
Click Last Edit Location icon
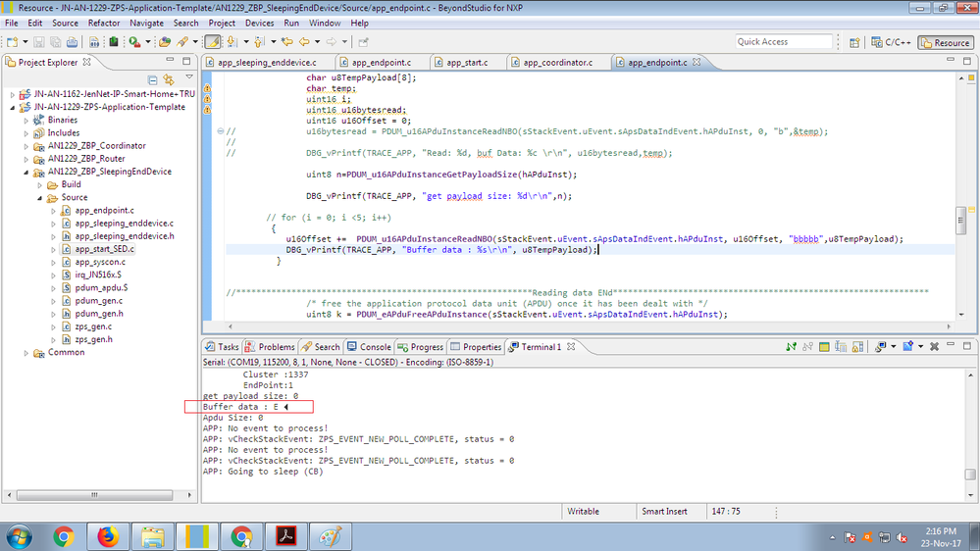(286, 42)
